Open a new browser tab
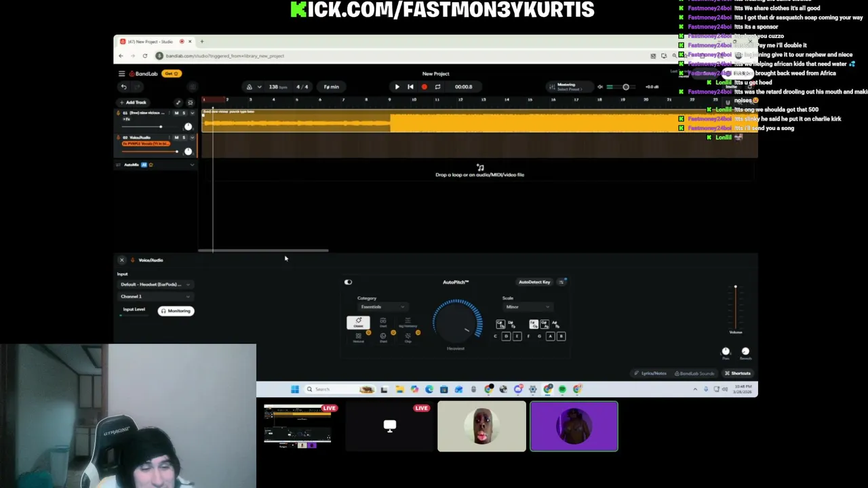 (201, 41)
